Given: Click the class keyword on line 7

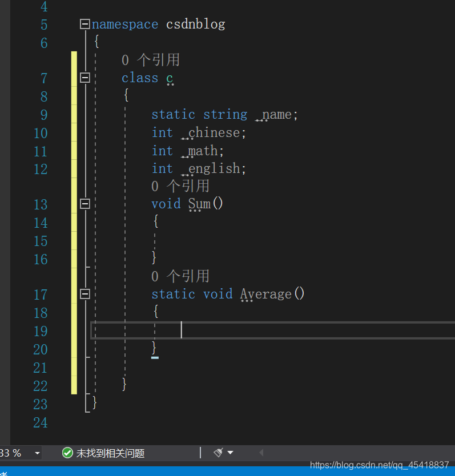Looking at the screenshot, I should click(140, 78).
